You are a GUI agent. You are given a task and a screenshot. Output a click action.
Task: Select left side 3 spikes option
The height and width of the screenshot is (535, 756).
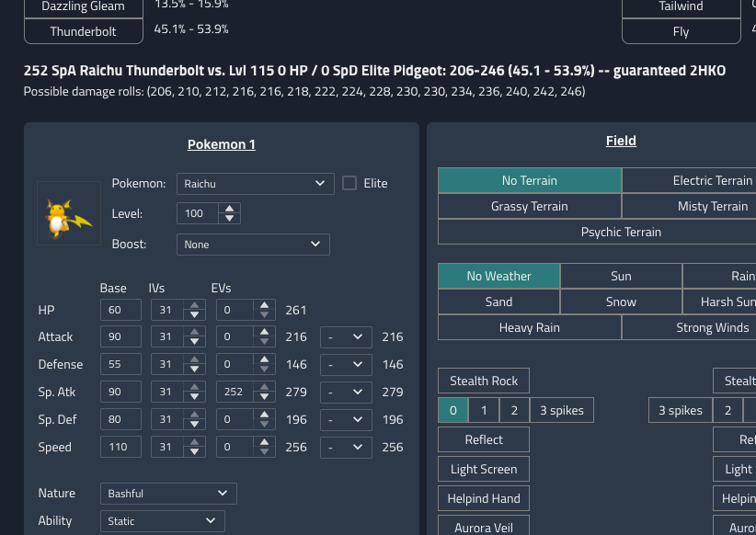pos(562,410)
